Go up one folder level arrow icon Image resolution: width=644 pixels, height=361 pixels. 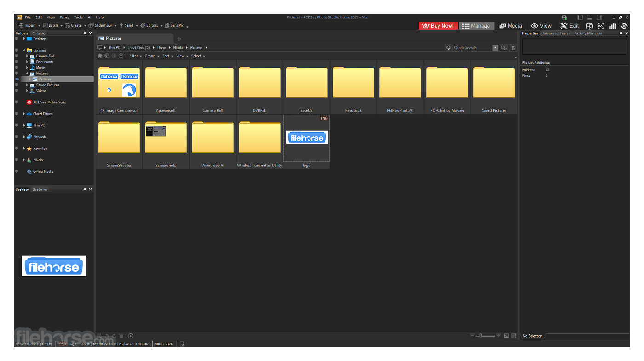coord(121,56)
